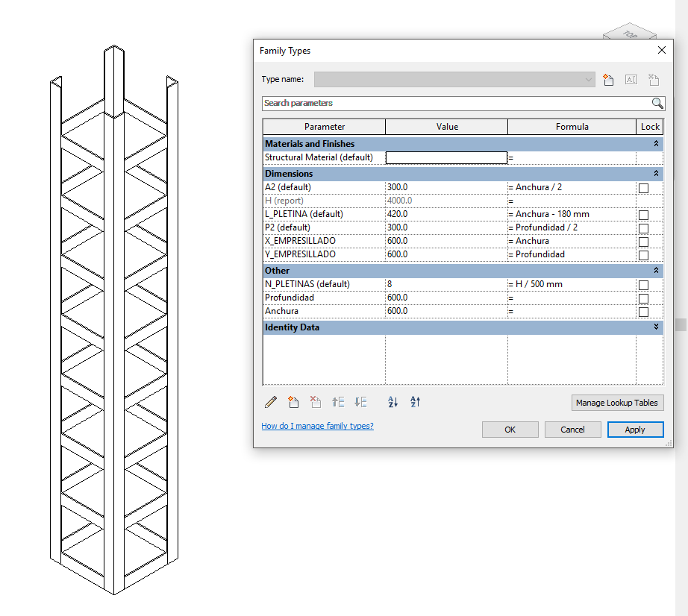688x616 pixels.
Task: Select the X_EMPRESILLADO parameter name
Action: (300, 241)
